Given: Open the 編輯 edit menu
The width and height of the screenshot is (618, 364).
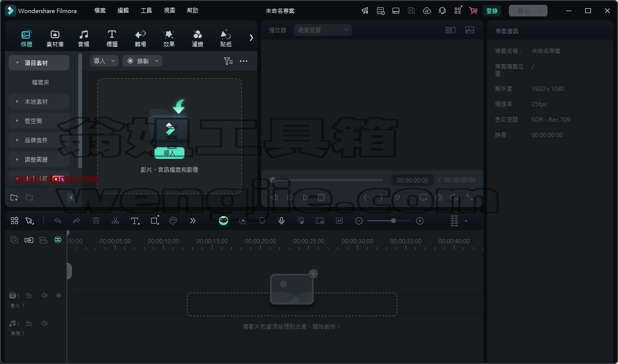Looking at the screenshot, I should [123, 11].
